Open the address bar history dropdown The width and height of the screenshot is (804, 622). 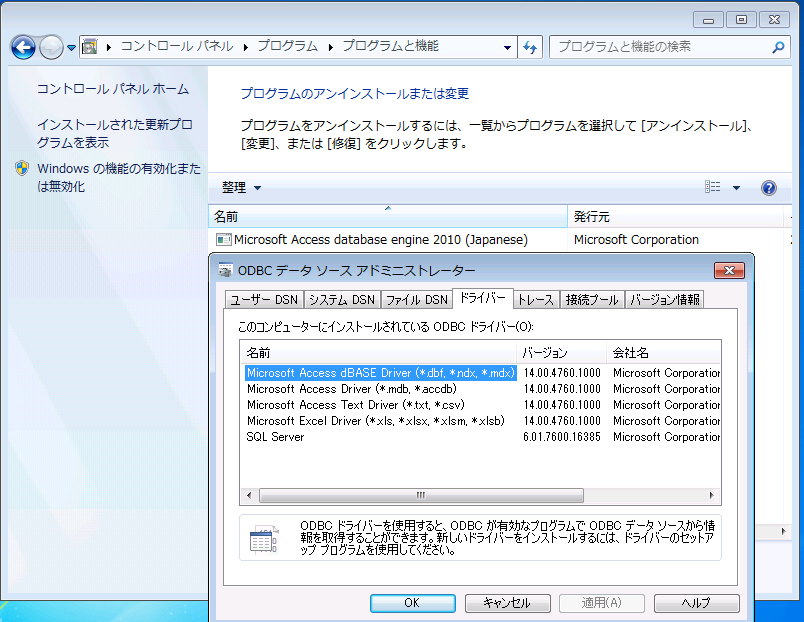[x=507, y=48]
